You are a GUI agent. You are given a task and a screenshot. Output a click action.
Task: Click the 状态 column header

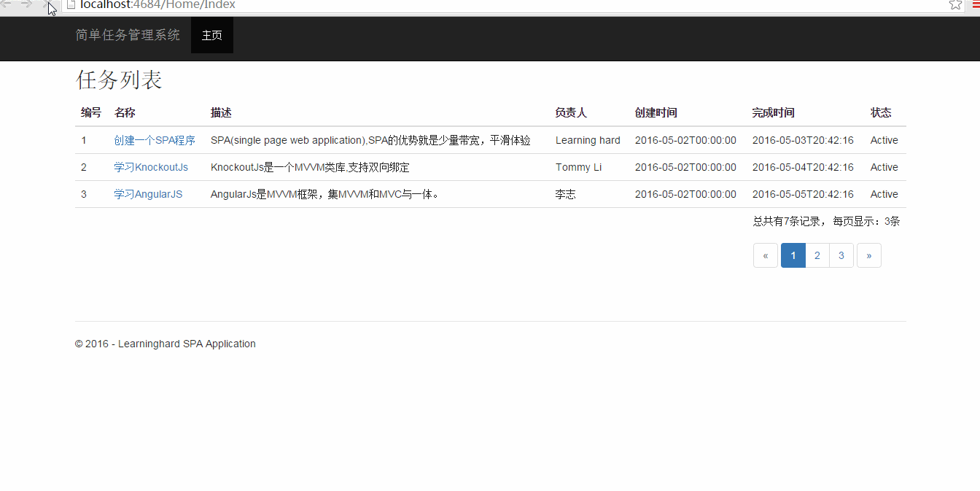(x=881, y=112)
